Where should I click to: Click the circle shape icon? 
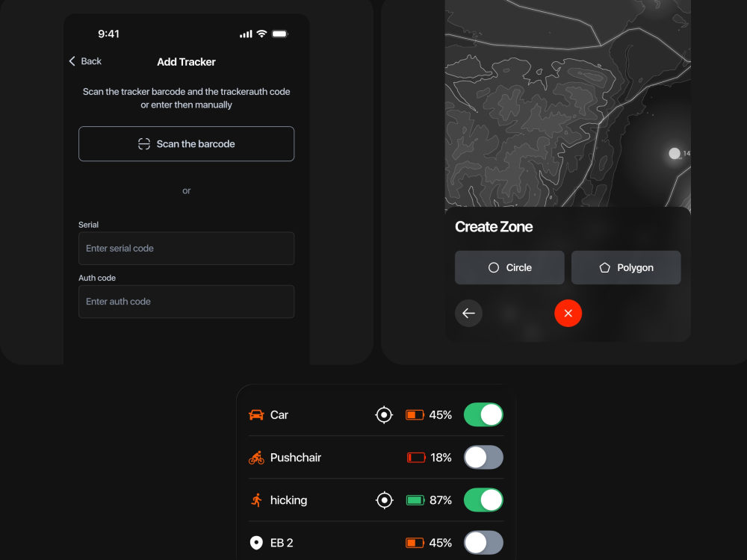pos(494,267)
